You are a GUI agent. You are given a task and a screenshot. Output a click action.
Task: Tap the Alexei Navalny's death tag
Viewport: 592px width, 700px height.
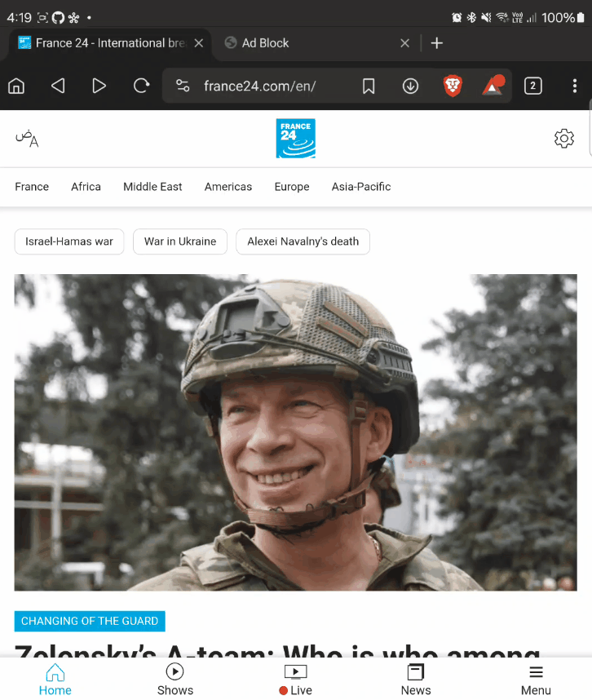(303, 241)
